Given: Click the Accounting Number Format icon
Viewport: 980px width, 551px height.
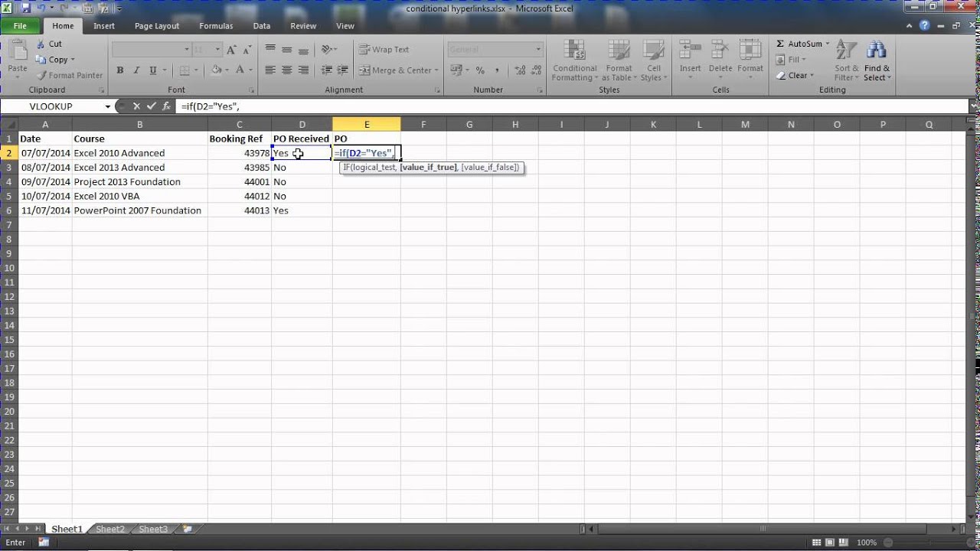Looking at the screenshot, I should 456,70.
